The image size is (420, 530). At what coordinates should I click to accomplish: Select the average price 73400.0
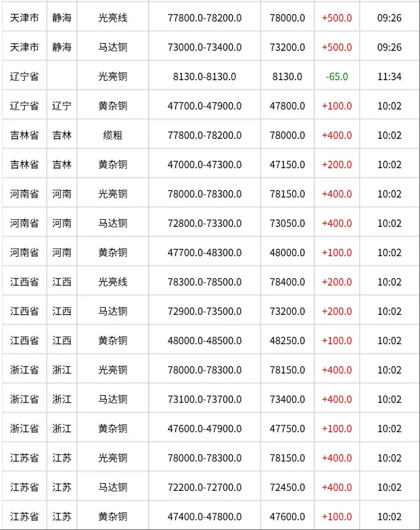click(287, 400)
